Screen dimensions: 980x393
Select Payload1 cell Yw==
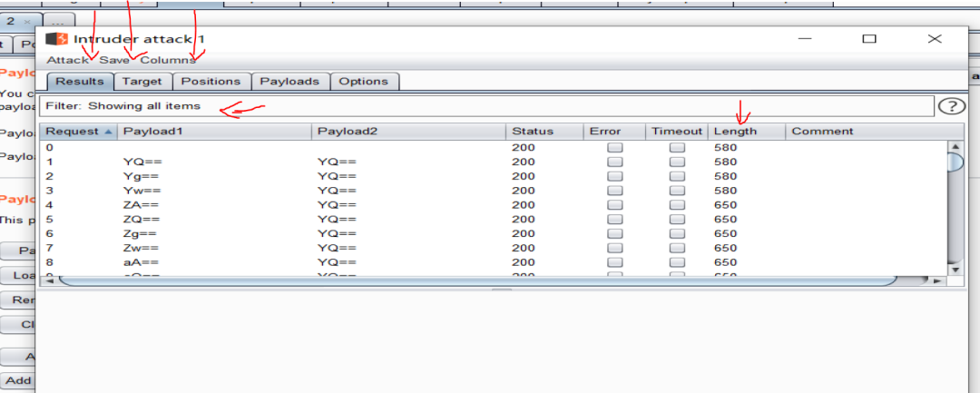(x=142, y=191)
